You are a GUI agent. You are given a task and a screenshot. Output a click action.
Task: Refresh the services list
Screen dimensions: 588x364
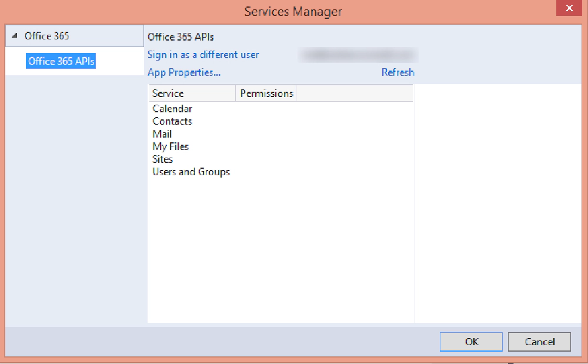tap(397, 72)
